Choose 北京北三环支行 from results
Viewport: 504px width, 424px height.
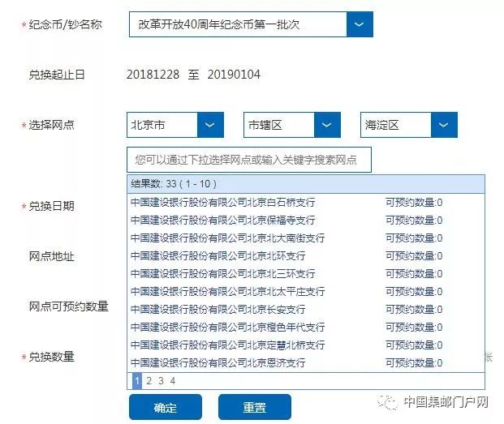306,274
